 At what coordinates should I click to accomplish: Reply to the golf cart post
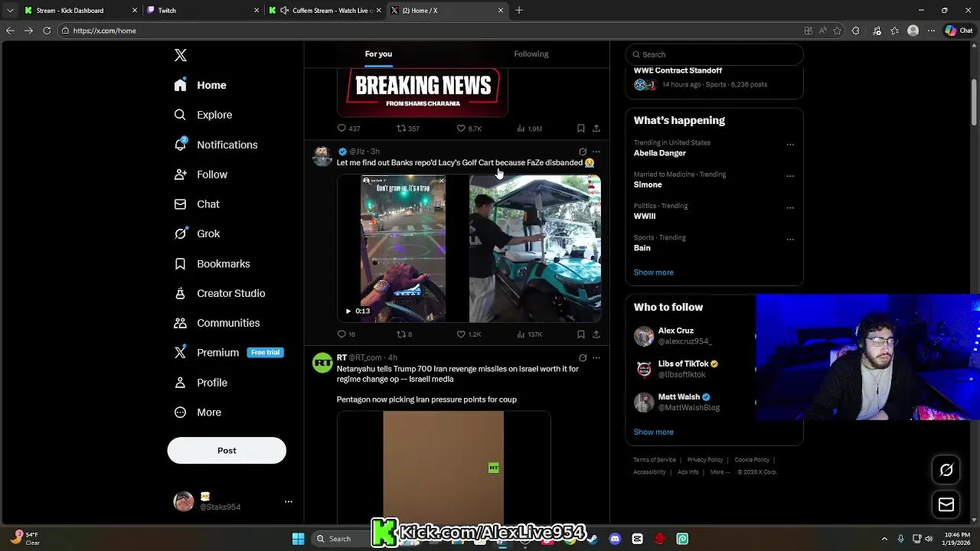(x=346, y=334)
